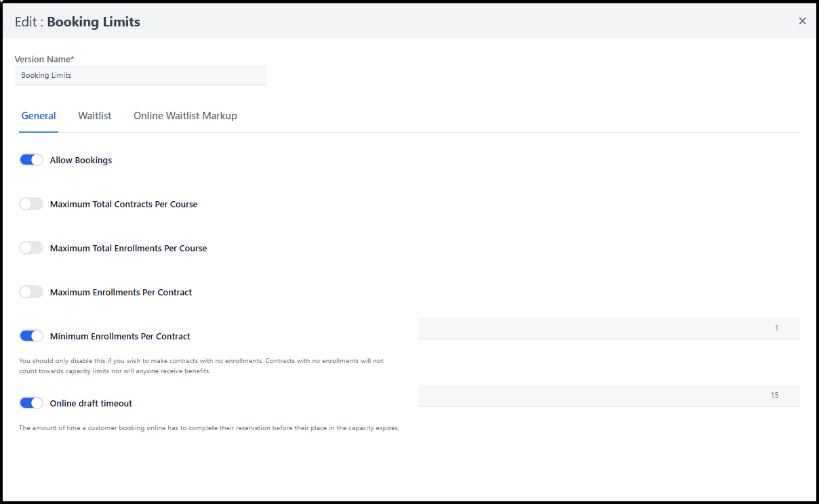Enable Maximum Total Contracts Per Course switch
The image size is (819, 504).
31,204
